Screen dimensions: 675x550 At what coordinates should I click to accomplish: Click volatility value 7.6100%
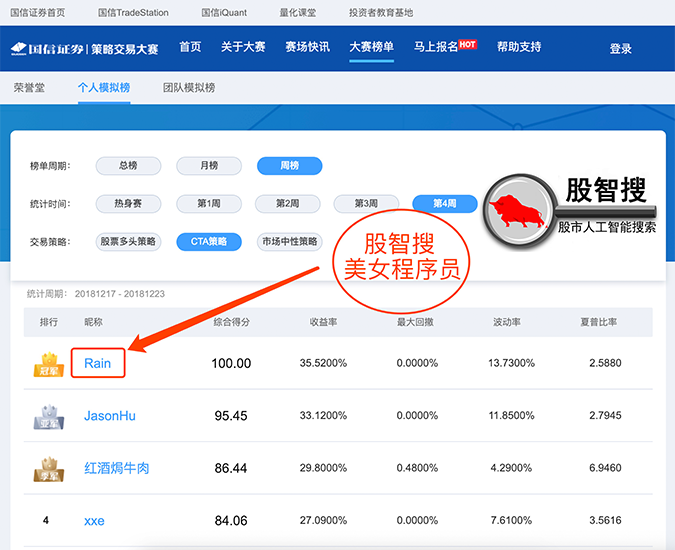(511, 521)
